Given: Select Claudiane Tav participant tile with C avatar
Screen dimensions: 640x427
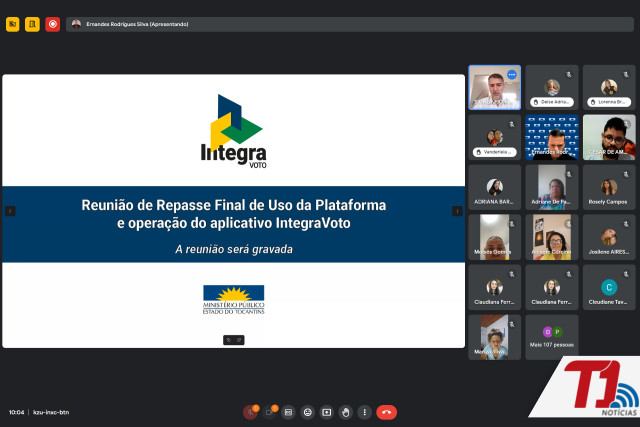Looking at the screenshot, I should [x=609, y=287].
